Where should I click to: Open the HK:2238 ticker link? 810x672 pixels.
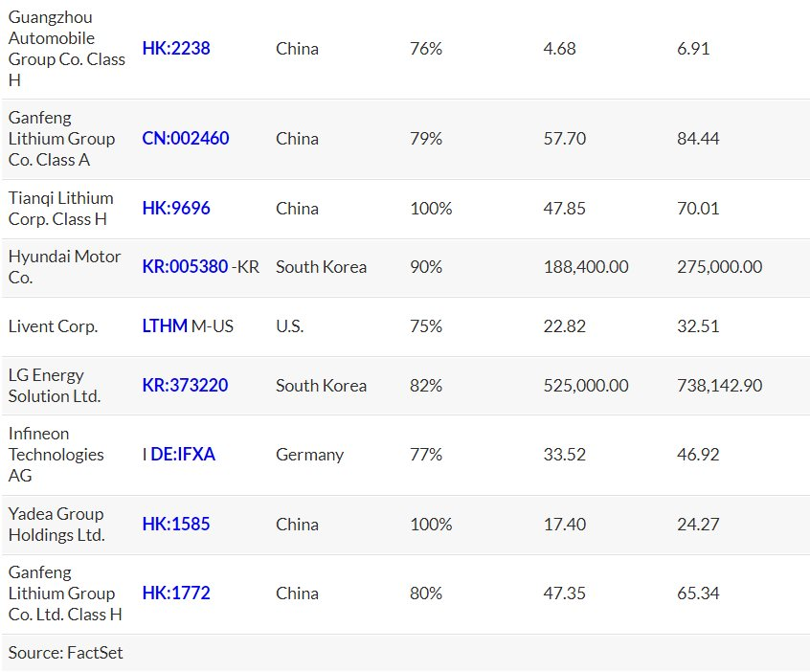tap(176, 49)
